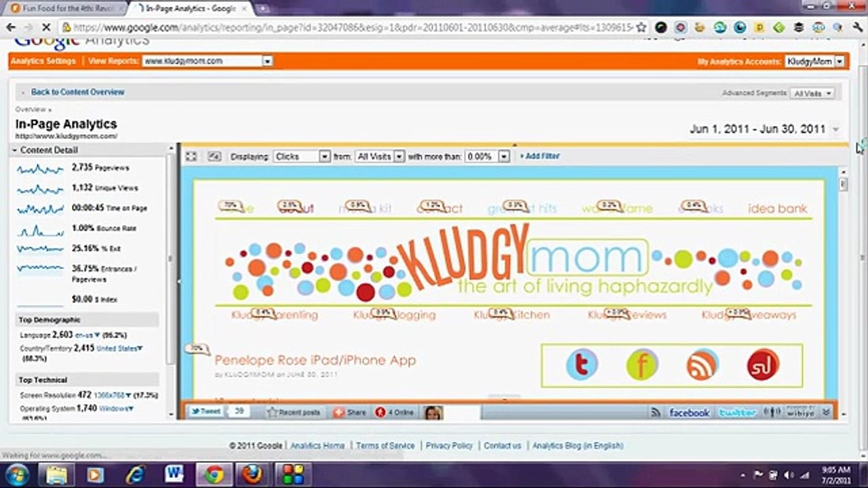868x488 pixels.
Task: Open the Terms of Service footer link
Action: pos(385,446)
